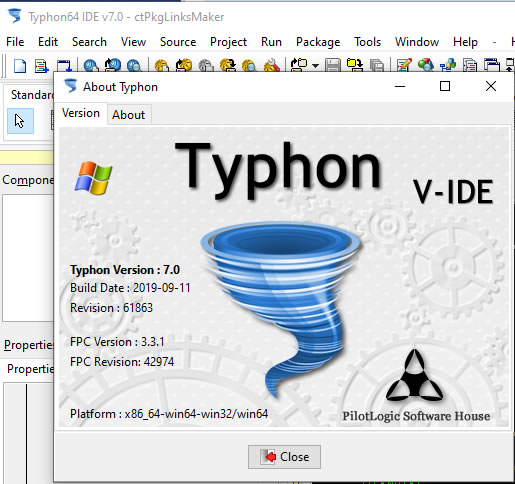Maximize the About Typhon dialog
Image resolution: width=515 pixels, height=484 pixels.
445,86
